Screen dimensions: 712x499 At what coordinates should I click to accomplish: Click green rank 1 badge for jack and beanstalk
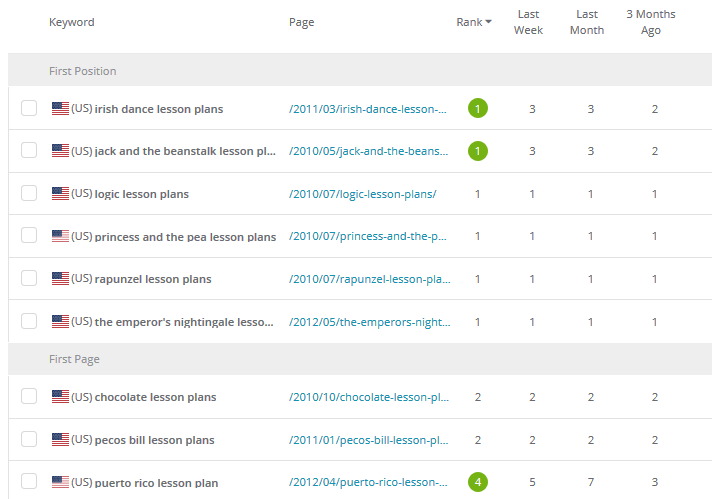click(478, 151)
